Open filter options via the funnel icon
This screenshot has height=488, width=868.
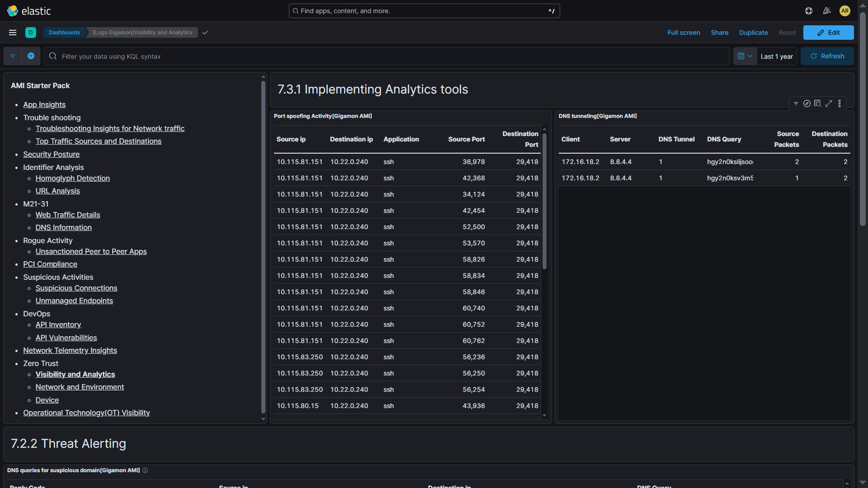[796, 103]
